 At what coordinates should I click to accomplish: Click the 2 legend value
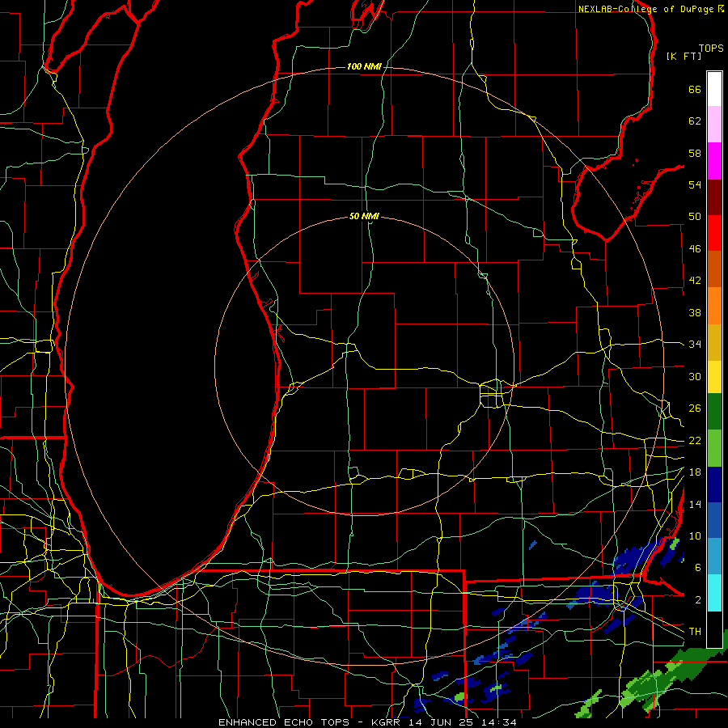698,600
